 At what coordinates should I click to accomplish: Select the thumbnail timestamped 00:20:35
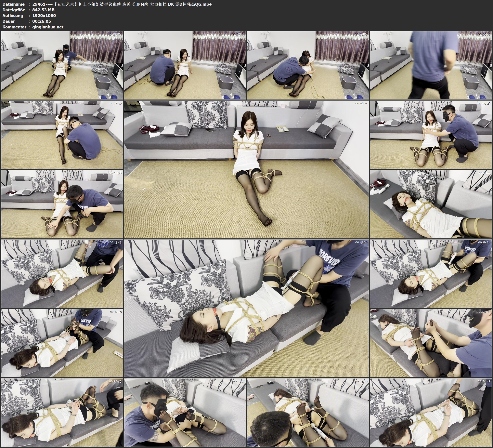pyautogui.click(x=62, y=412)
